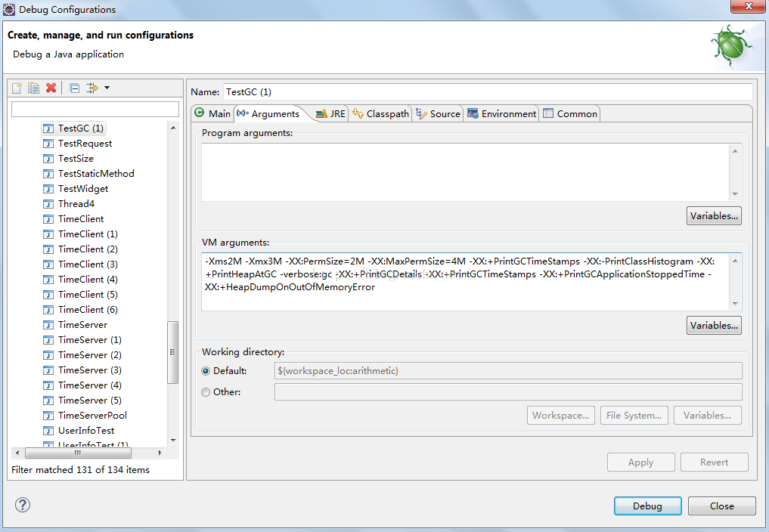This screenshot has height=532, width=769.
Task: Collapse all configurations in the tree
Action: (x=75, y=88)
